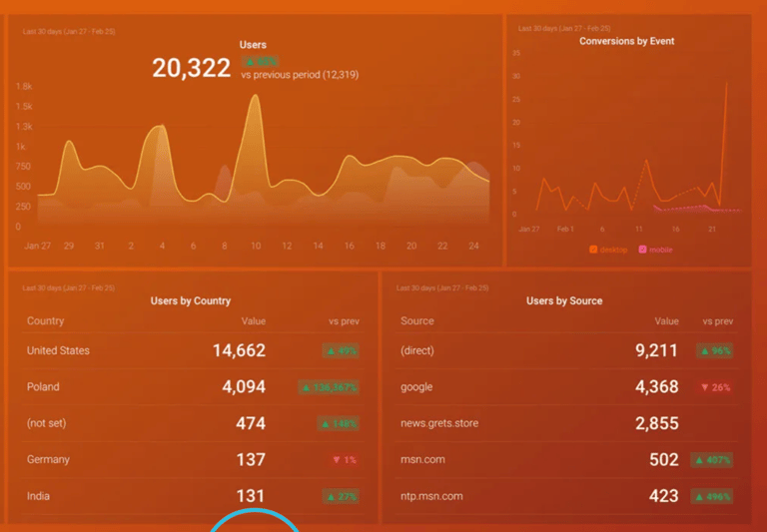Screen dimensions: 767x532
Task: Click the 407% badge for msn.com
Action: click(712, 459)
